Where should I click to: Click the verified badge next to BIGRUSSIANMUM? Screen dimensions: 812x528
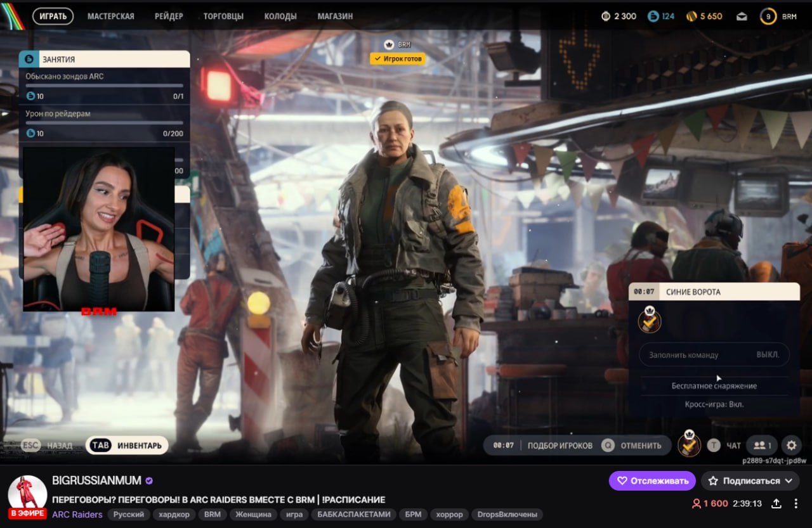coord(149,480)
